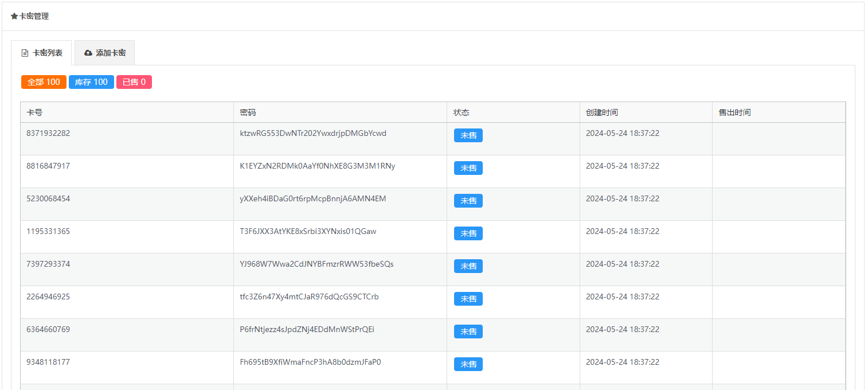
Task: Show 已售 0 sold cards
Action: [134, 82]
